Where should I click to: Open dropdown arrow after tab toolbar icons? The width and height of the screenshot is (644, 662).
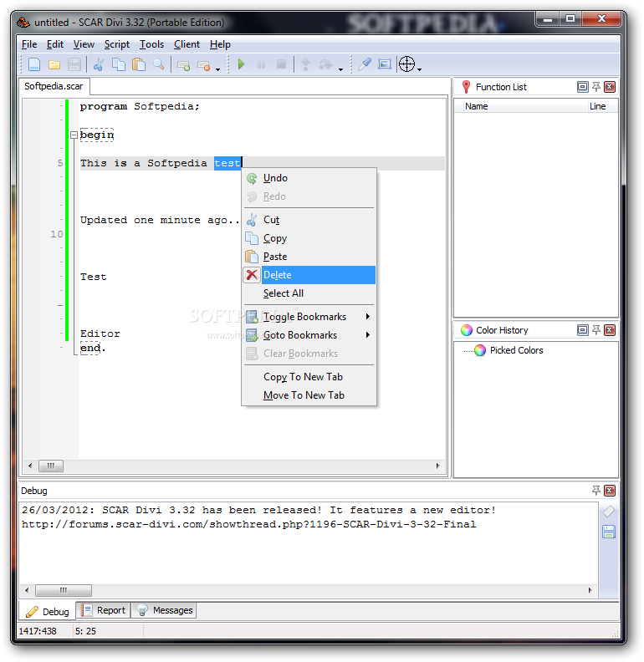click(x=218, y=69)
